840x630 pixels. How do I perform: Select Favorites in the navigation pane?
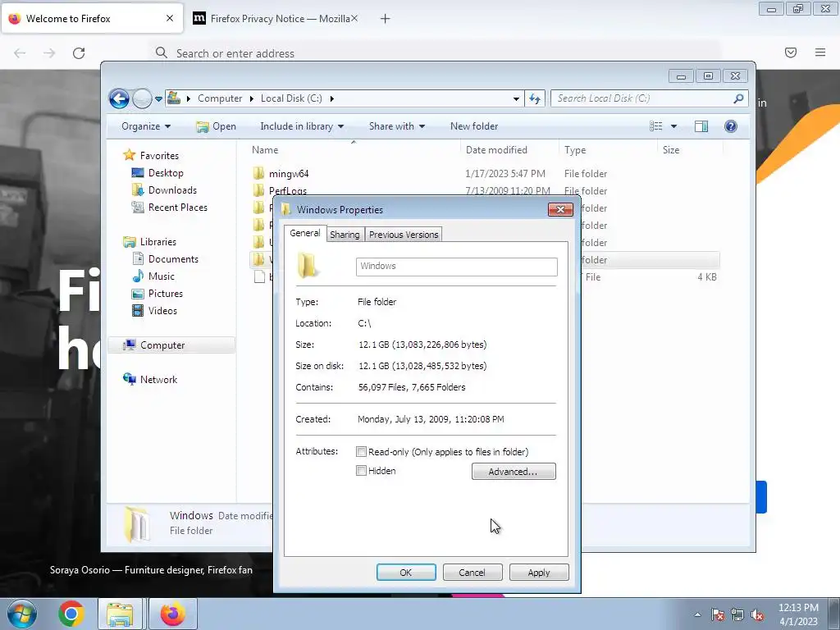[159, 155]
